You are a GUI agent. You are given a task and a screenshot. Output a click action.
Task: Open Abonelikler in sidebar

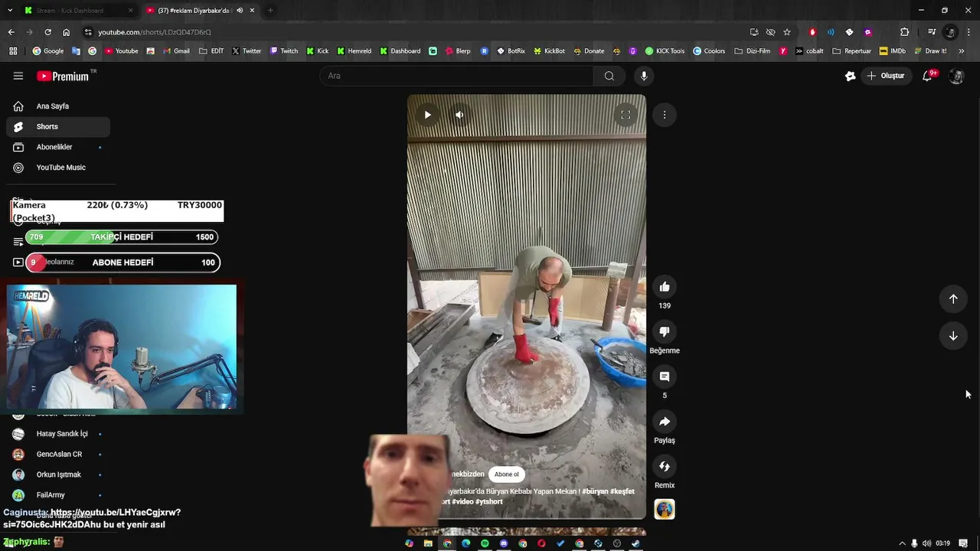point(58,147)
